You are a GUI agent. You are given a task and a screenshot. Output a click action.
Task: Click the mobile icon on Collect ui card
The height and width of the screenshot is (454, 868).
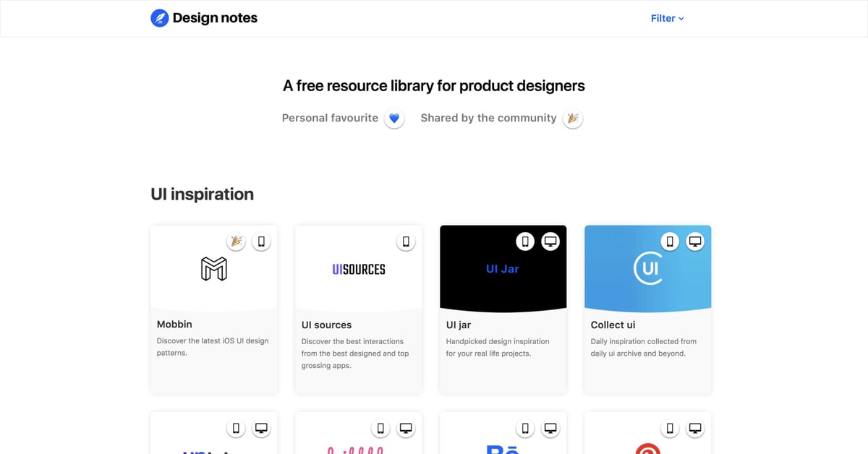(x=671, y=241)
